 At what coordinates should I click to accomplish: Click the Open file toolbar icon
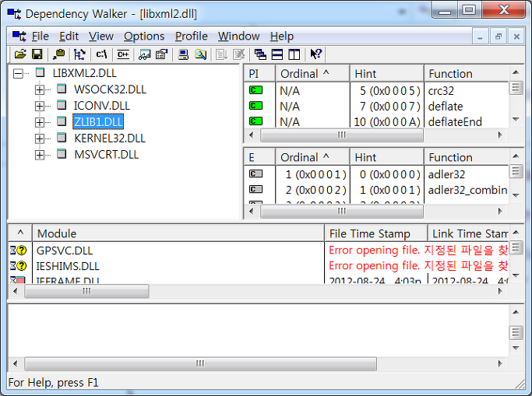pos(20,54)
